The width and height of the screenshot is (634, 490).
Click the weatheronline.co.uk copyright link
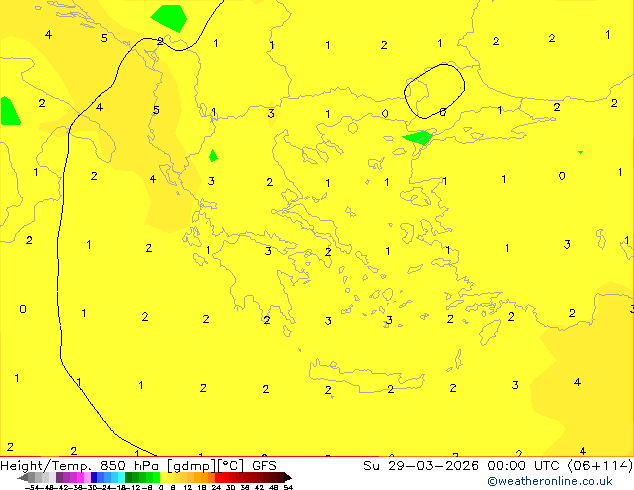coord(550,481)
